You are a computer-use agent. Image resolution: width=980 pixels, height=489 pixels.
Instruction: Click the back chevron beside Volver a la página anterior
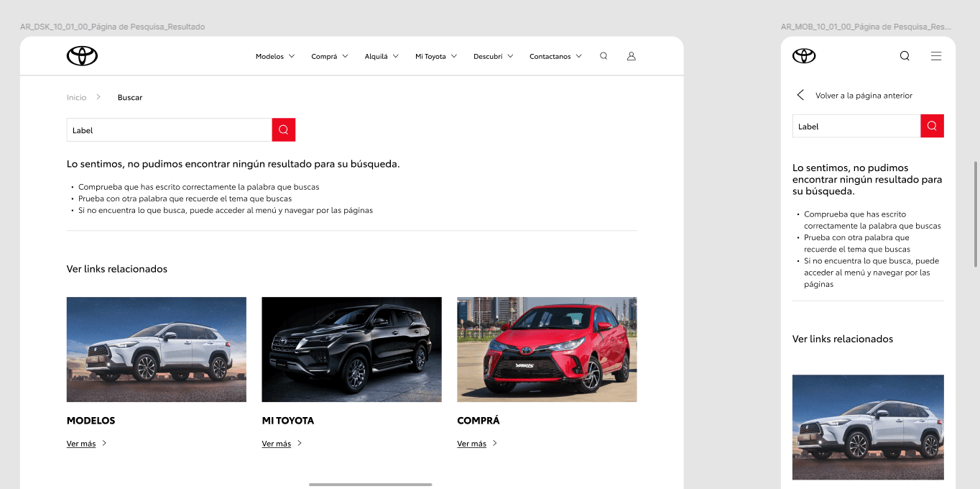click(800, 95)
